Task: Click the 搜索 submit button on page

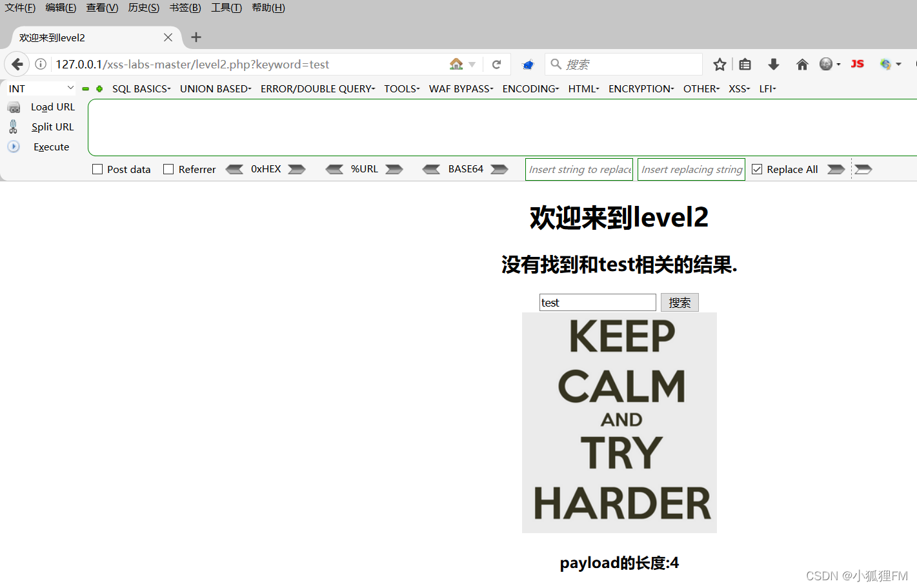Action: point(680,303)
